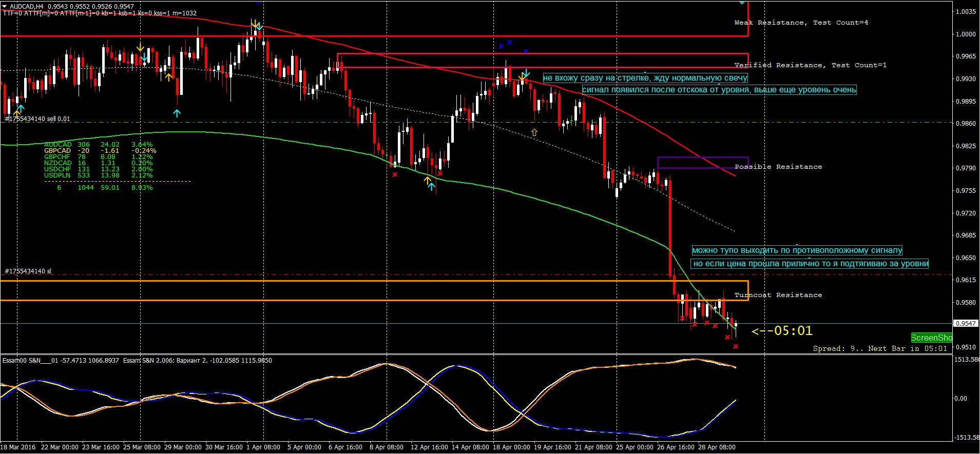Select the NZDCAD 16 row in the pairs table

coord(98,163)
